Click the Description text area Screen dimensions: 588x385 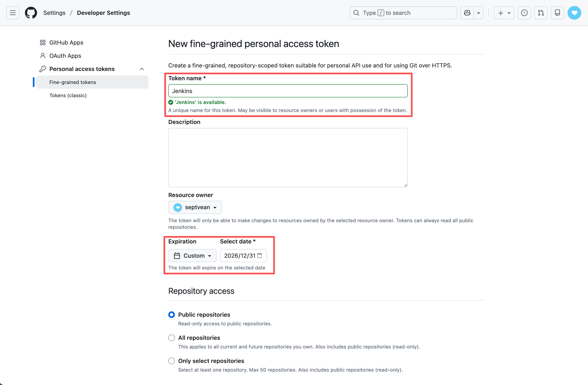[288, 157]
